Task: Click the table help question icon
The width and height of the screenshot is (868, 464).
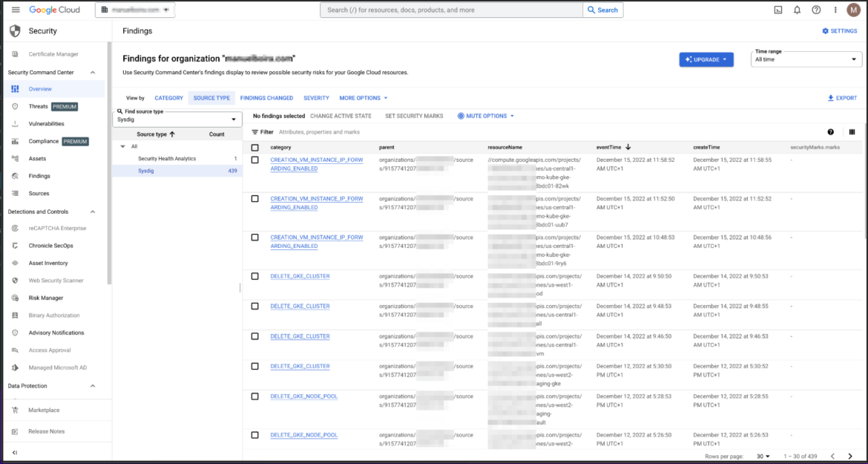Action: 830,132
